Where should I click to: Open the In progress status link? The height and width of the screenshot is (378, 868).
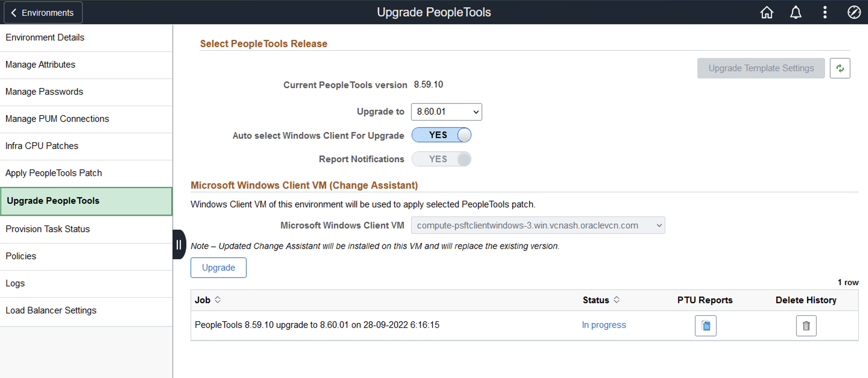tap(603, 325)
